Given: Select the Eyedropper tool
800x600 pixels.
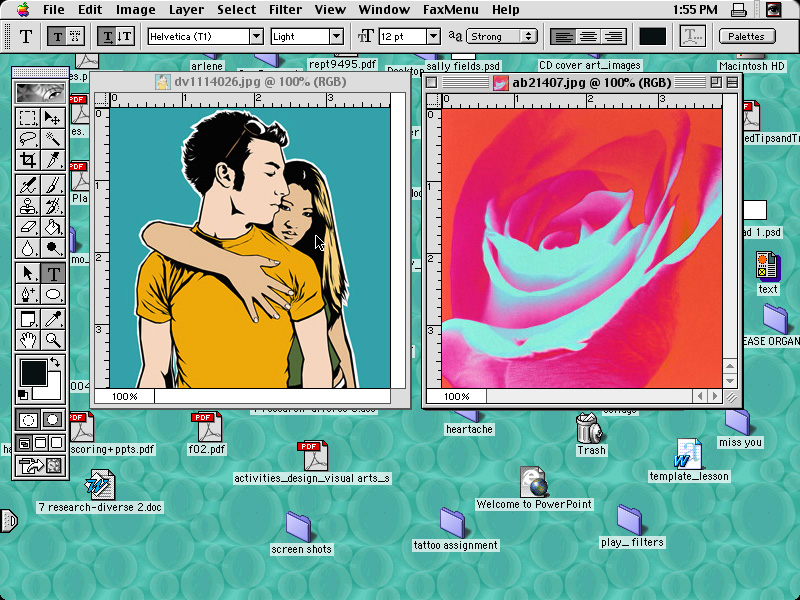Looking at the screenshot, I should coord(53,319).
